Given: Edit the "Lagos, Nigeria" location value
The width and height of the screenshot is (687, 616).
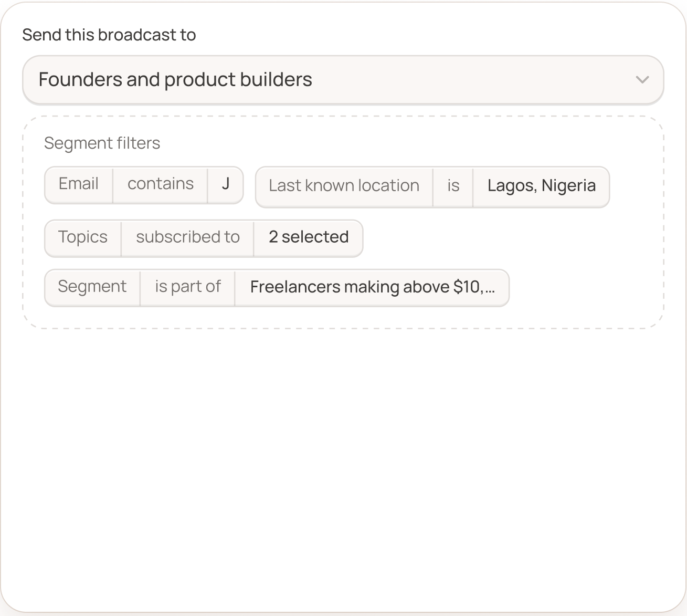Looking at the screenshot, I should tap(541, 186).
